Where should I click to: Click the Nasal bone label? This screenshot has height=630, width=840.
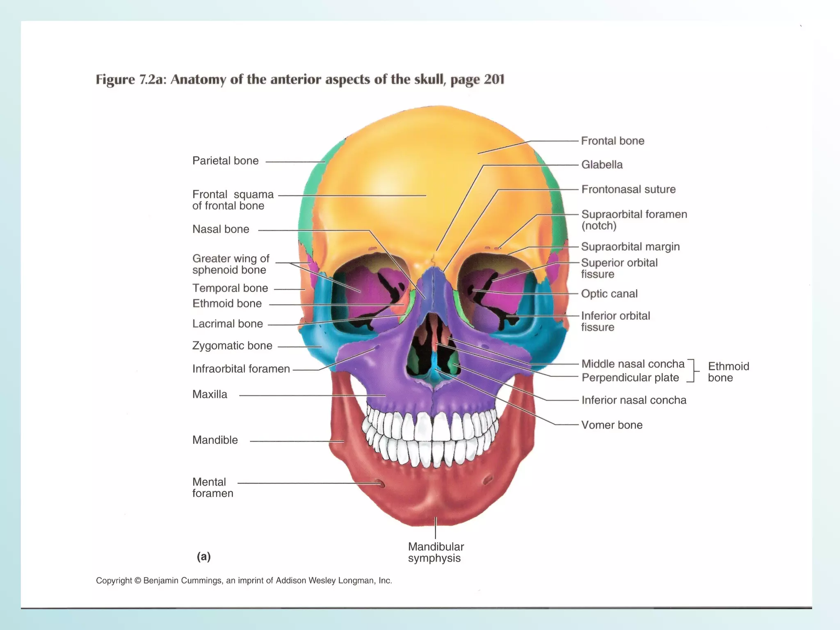(221, 229)
